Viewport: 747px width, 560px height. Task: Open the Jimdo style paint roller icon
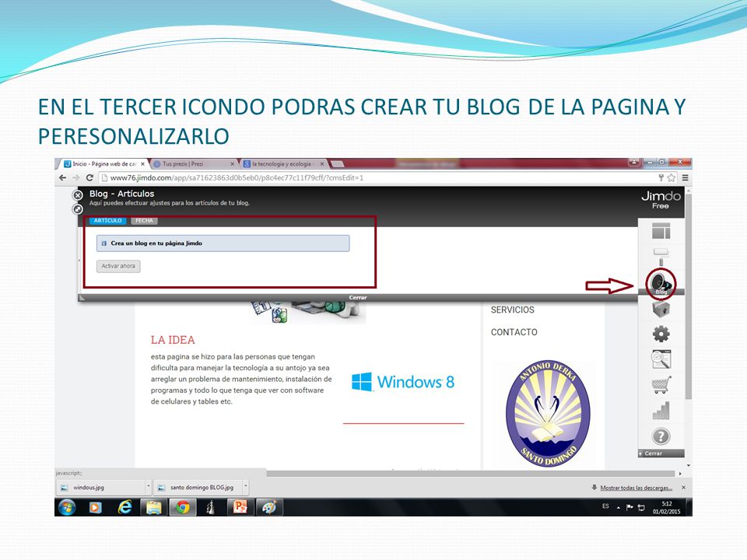point(661,257)
